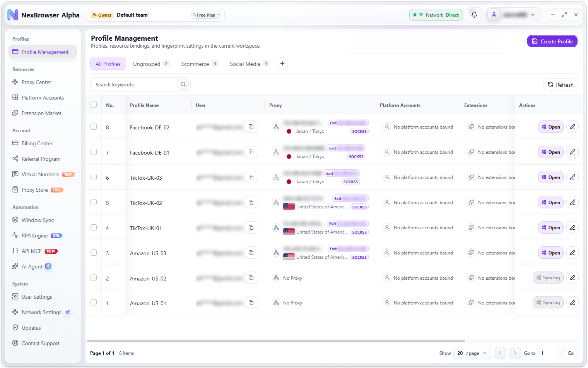Copy user for Facebook-DE-02 profile

(251, 127)
